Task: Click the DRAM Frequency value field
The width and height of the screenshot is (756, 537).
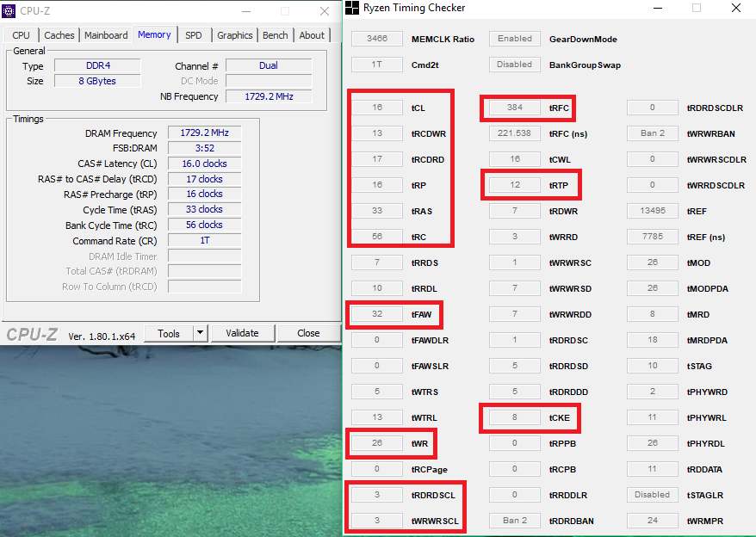Action: [204, 133]
